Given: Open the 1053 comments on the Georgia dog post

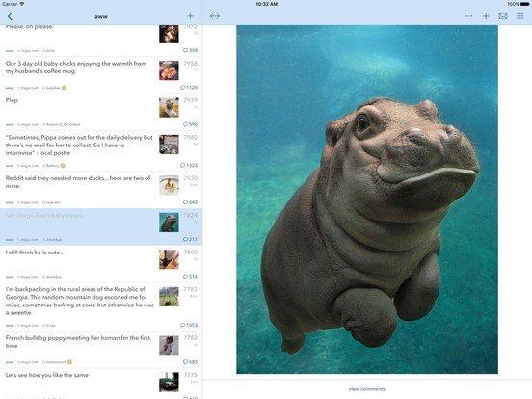Looking at the screenshot, I should pos(189,325).
